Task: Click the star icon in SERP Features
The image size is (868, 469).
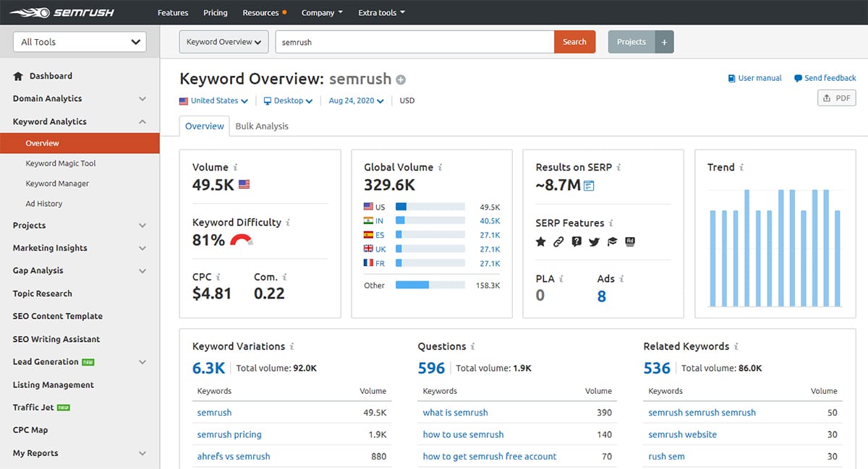Action: (x=540, y=242)
